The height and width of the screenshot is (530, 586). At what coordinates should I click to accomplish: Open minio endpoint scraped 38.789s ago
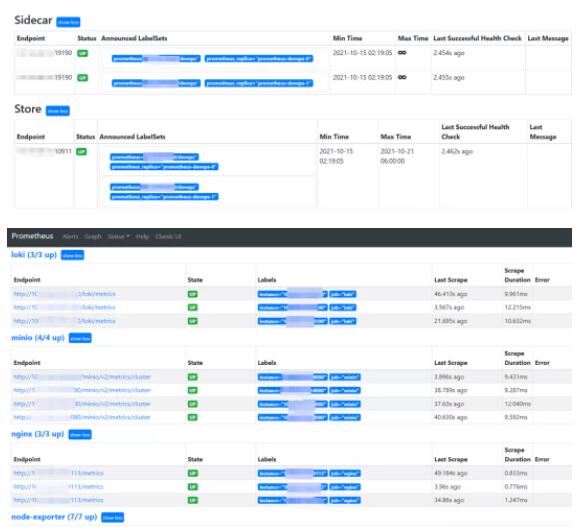point(82,391)
